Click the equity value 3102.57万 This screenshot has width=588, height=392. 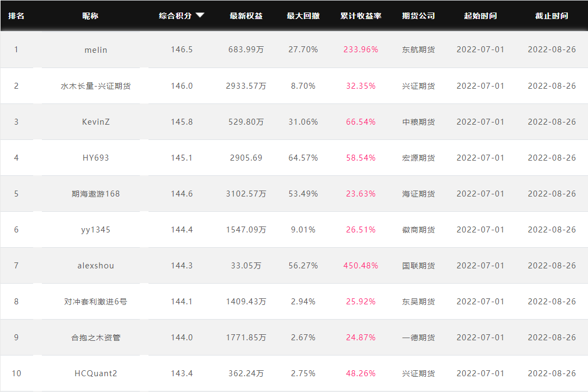(246, 194)
